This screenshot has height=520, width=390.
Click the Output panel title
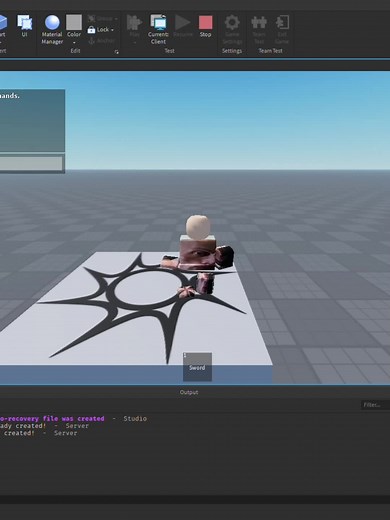tap(189, 392)
